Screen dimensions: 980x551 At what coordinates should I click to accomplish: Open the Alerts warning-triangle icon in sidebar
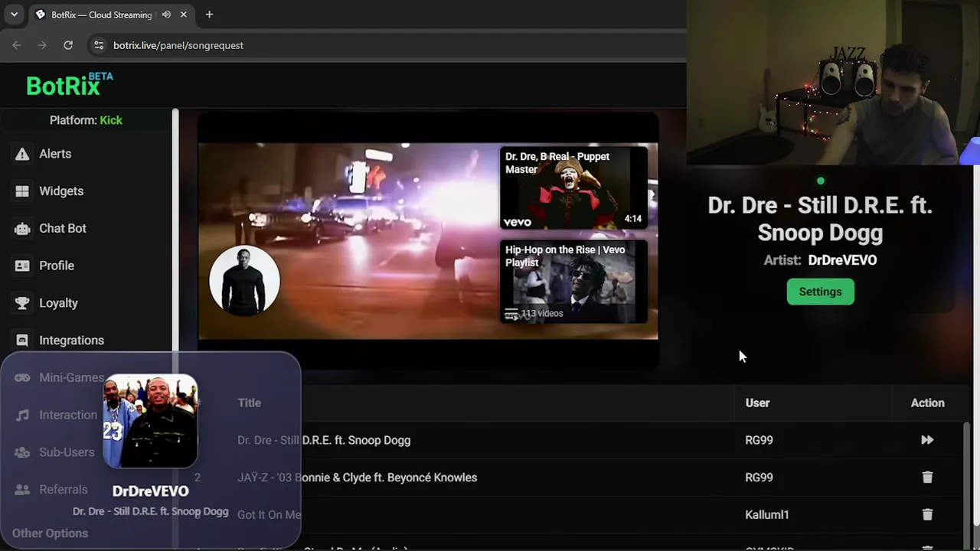click(x=22, y=154)
